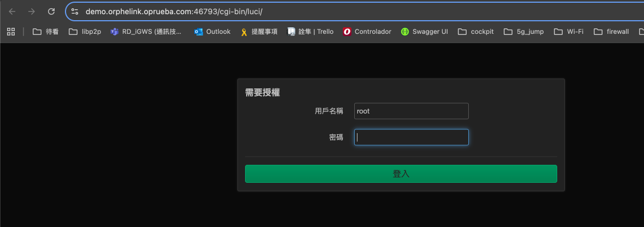The image size is (644, 227).
Task: Expand the libp2p bookmark folder
Action: 85,32
